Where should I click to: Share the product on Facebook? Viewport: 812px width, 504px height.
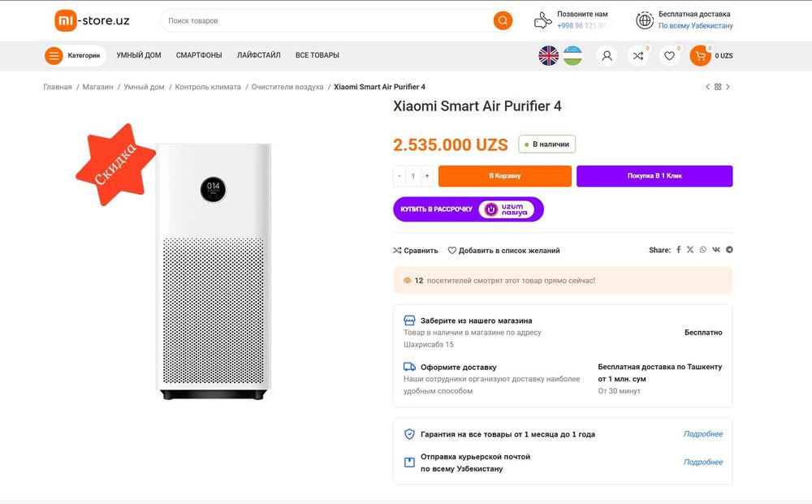coord(679,250)
